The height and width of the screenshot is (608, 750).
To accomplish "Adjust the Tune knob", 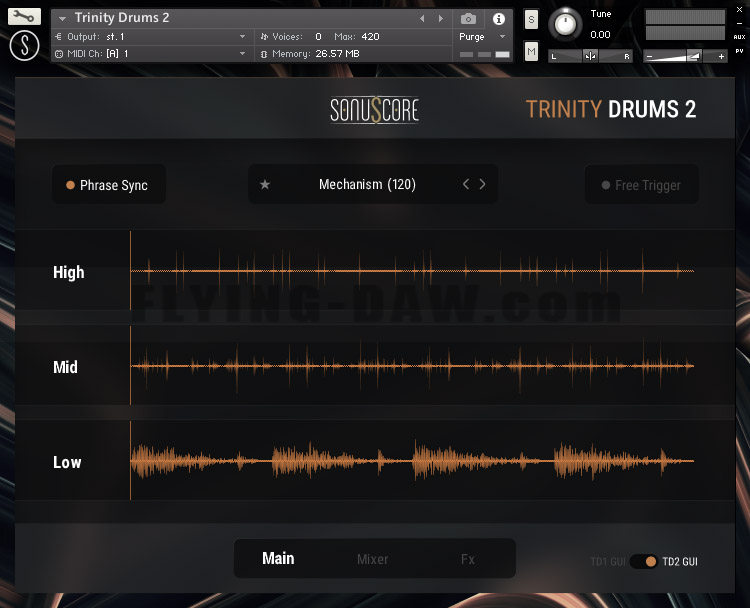I will coord(565,23).
